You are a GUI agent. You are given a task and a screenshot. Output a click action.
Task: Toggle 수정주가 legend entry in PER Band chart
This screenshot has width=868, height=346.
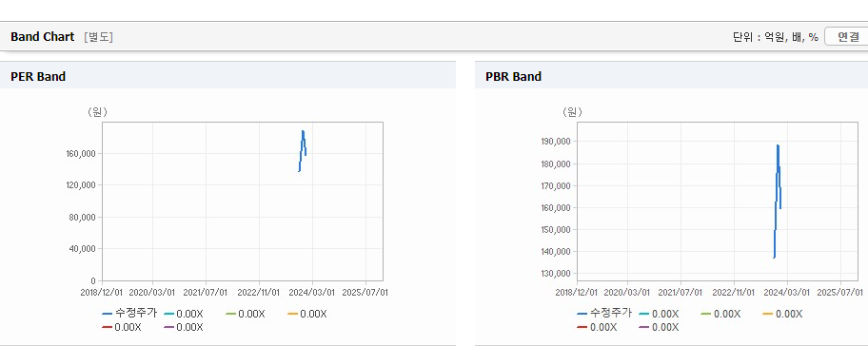coord(129,314)
